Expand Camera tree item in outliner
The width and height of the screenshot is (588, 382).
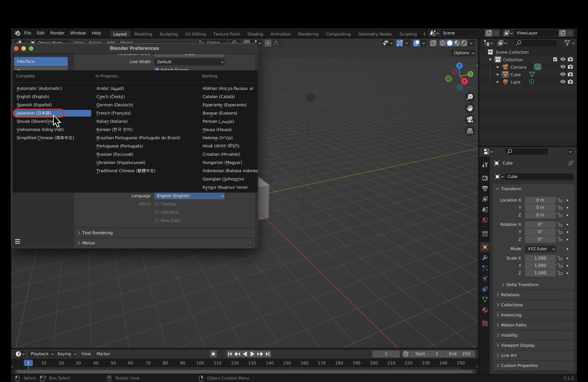[x=498, y=67]
